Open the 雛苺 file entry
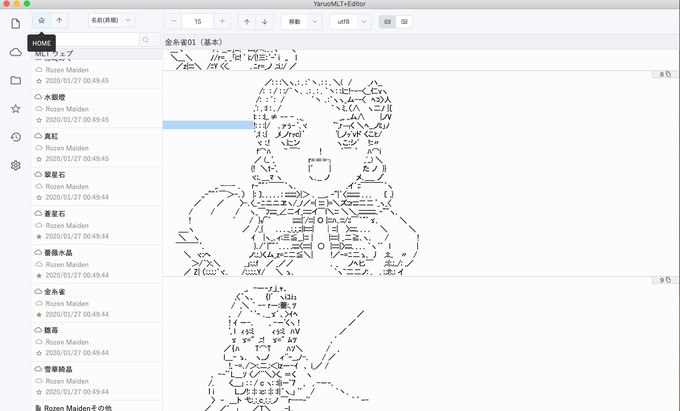Screen dimensions: 680x411 pyautogui.click(x=97, y=342)
